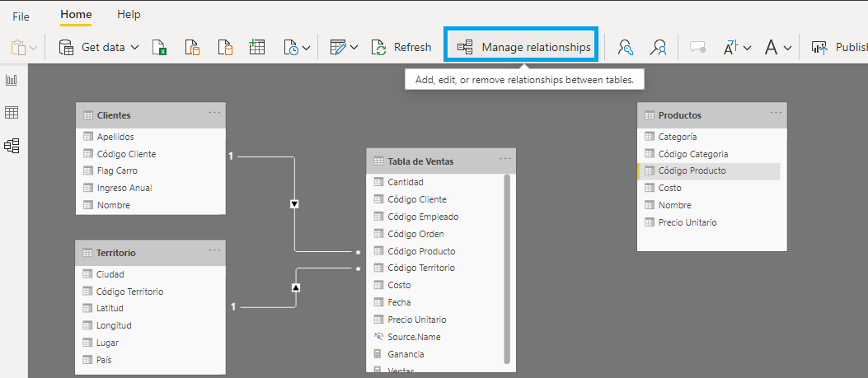
Task: Expand the Get data dropdown
Action: 135,48
